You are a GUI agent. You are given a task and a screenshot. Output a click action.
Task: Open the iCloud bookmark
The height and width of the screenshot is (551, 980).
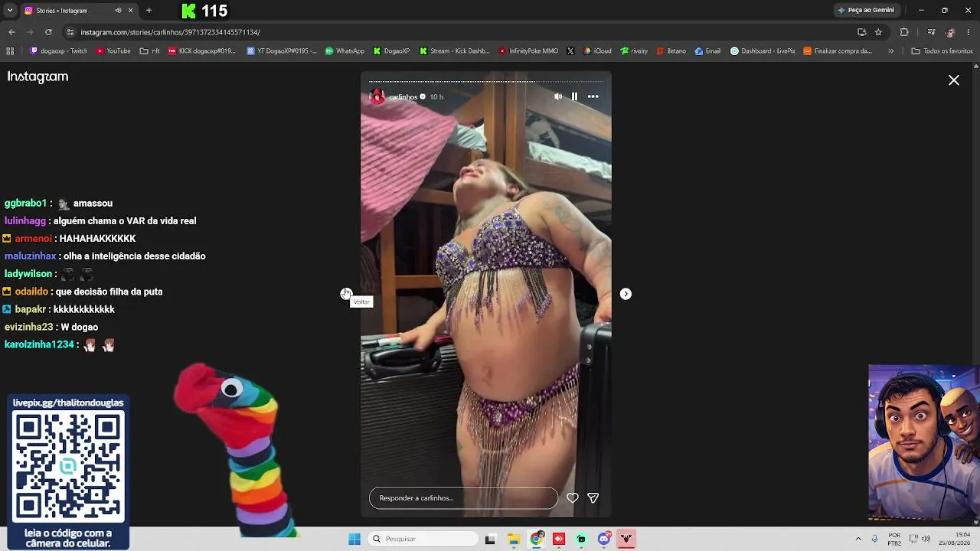tap(597, 51)
